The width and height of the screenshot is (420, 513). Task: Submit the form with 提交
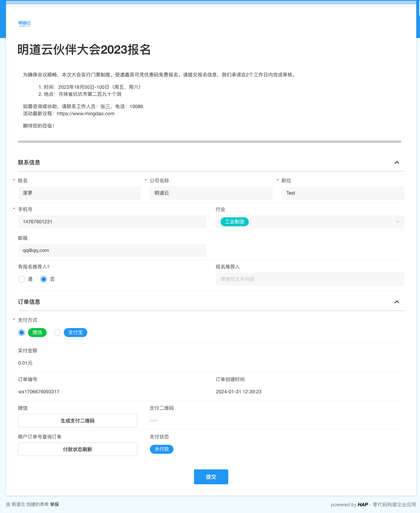(x=211, y=477)
